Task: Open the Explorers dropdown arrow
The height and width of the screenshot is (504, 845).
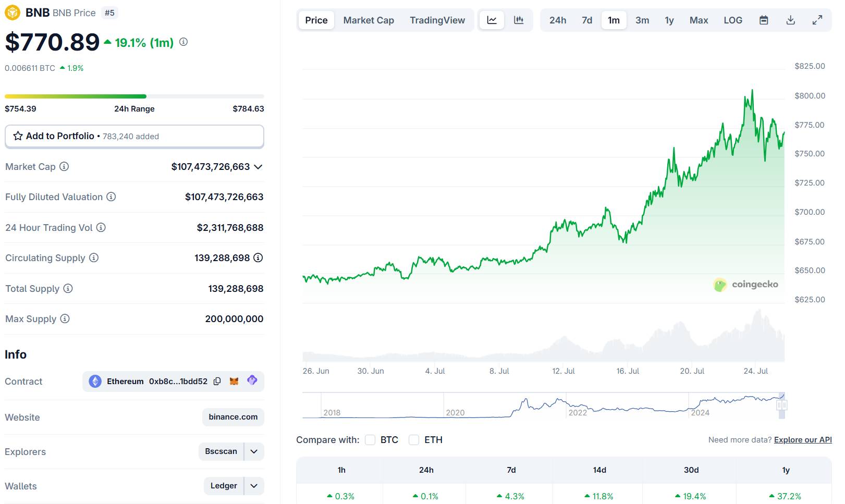Action: click(x=254, y=451)
